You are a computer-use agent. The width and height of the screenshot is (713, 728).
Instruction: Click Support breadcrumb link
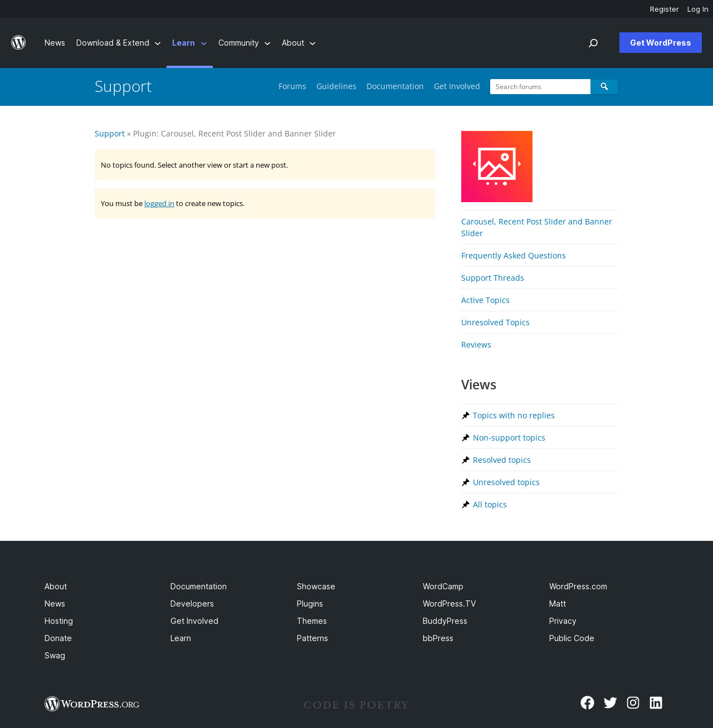pos(110,134)
